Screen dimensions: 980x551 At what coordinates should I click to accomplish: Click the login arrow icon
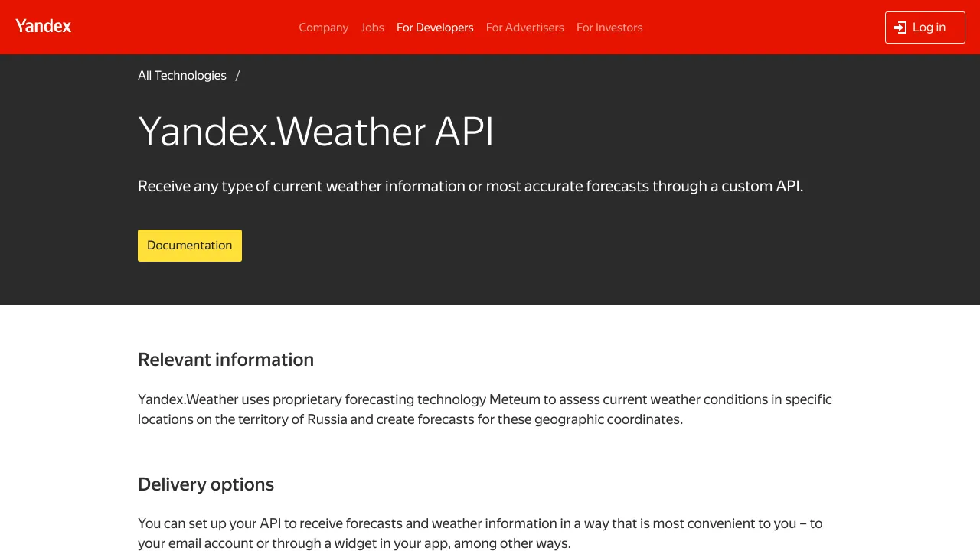900,28
